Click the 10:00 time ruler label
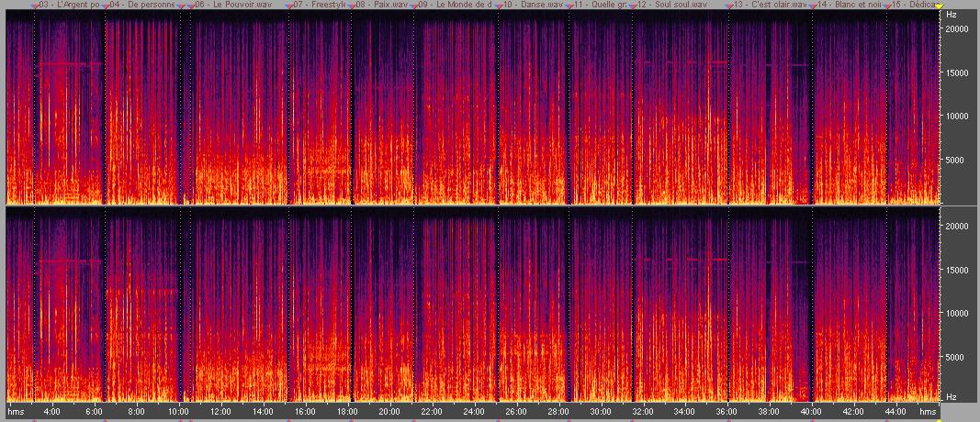Screen dimensions: 980x422 178,412
